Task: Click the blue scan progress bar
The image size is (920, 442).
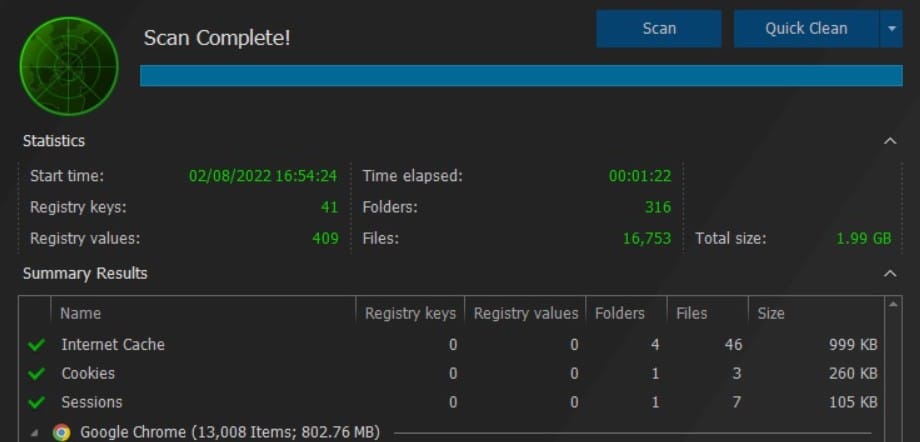Action: 521,76
